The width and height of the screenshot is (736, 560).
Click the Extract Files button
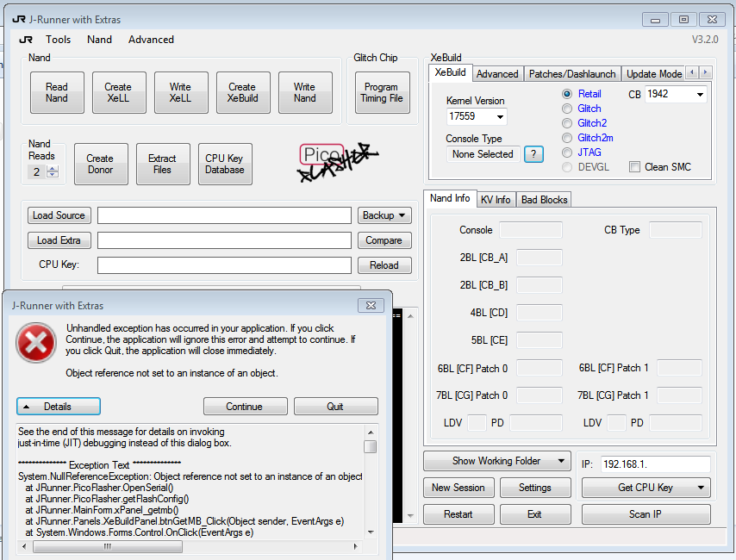pyautogui.click(x=163, y=164)
